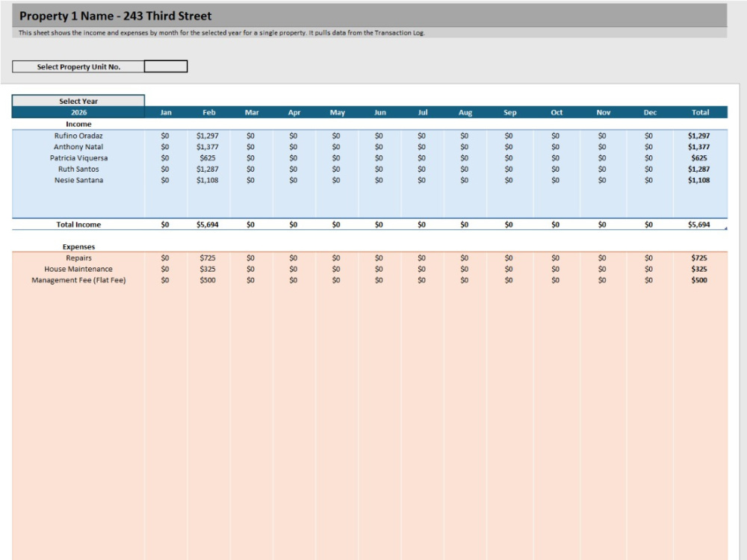Click Total Income Jan value $0

tap(165, 224)
